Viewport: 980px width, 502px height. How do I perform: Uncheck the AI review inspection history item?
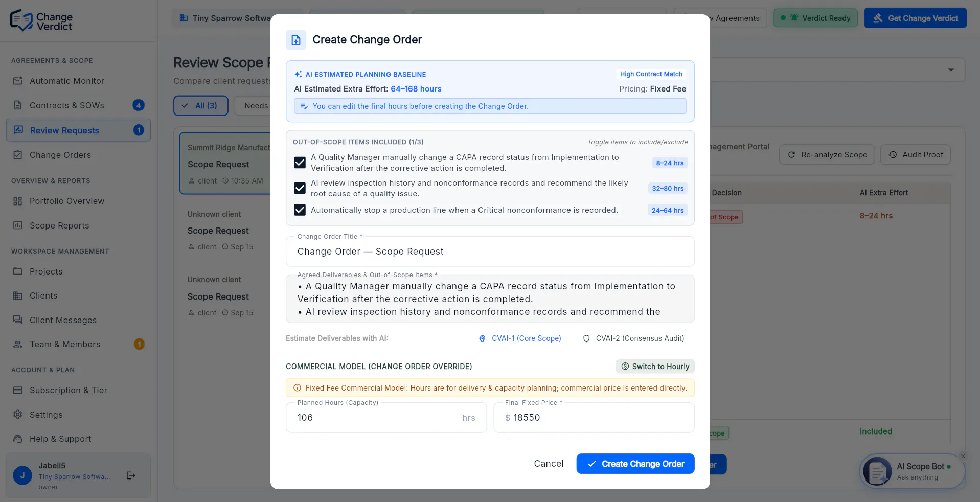pyautogui.click(x=300, y=188)
